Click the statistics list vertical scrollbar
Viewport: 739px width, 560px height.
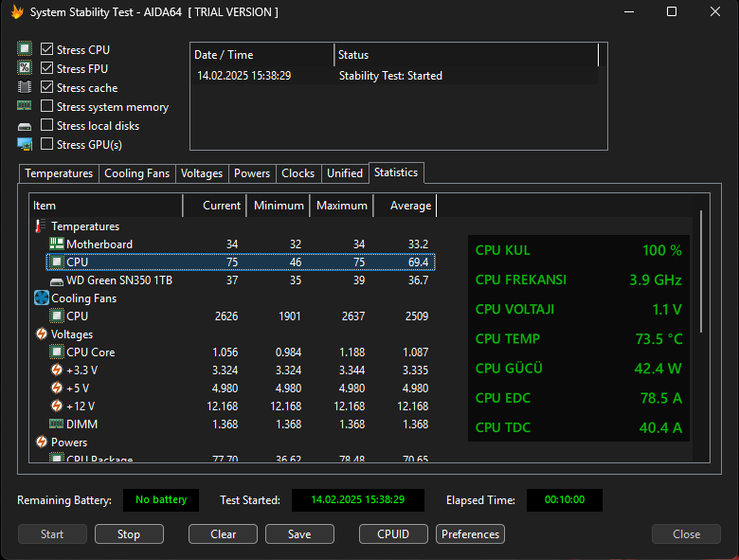[x=701, y=272]
